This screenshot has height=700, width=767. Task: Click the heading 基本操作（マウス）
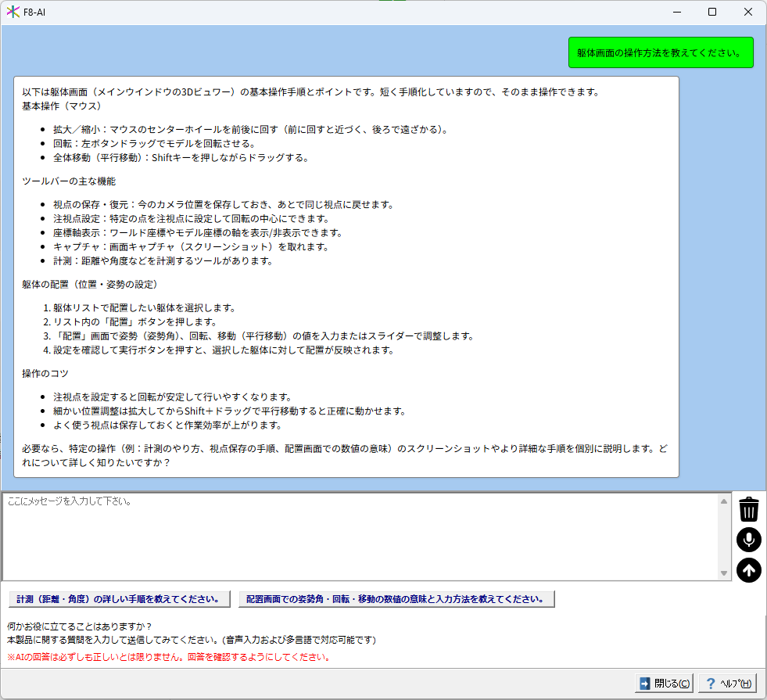[62, 106]
